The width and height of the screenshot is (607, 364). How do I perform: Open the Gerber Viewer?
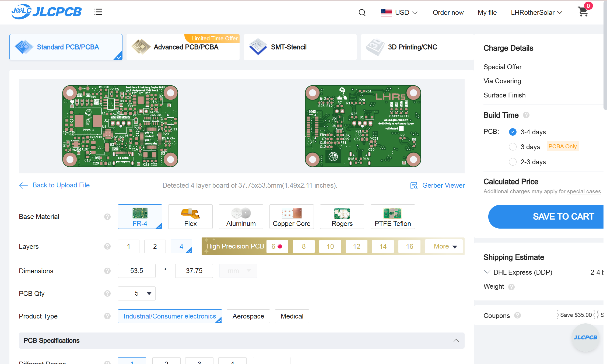coord(443,185)
